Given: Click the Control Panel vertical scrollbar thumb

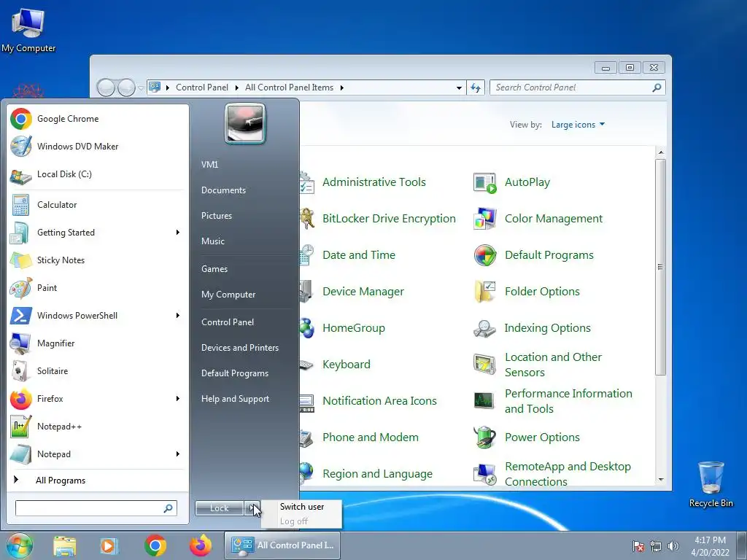Looking at the screenshot, I should [660, 267].
